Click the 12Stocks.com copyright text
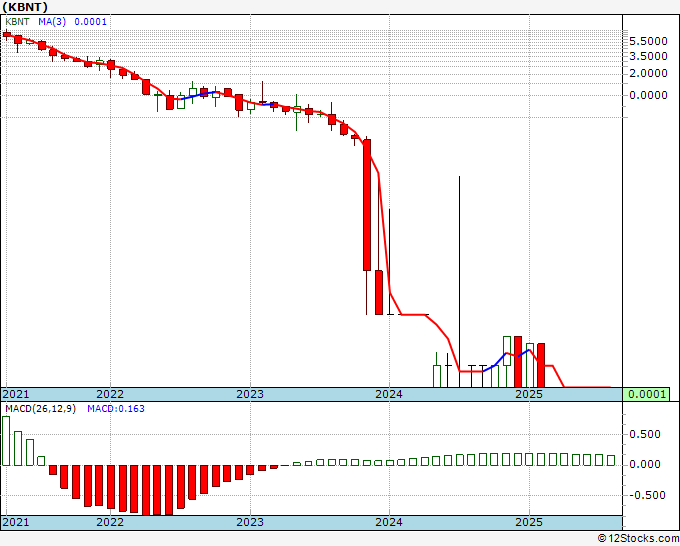The image size is (680, 546). tap(638, 539)
